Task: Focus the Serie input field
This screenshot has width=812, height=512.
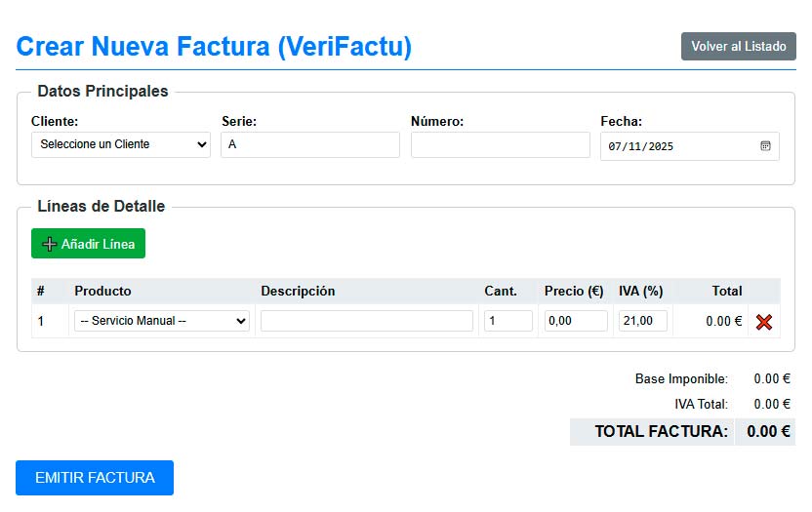Action: click(310, 144)
